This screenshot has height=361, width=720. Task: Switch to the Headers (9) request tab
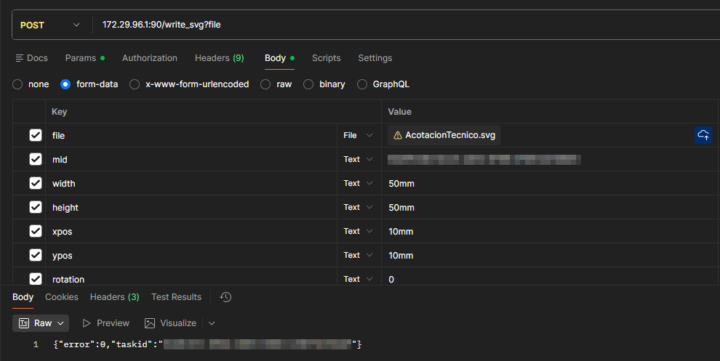pos(219,58)
